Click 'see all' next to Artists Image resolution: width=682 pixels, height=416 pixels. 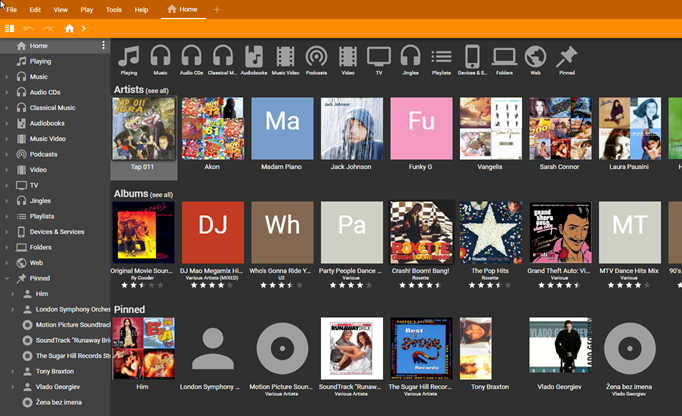[158, 91]
